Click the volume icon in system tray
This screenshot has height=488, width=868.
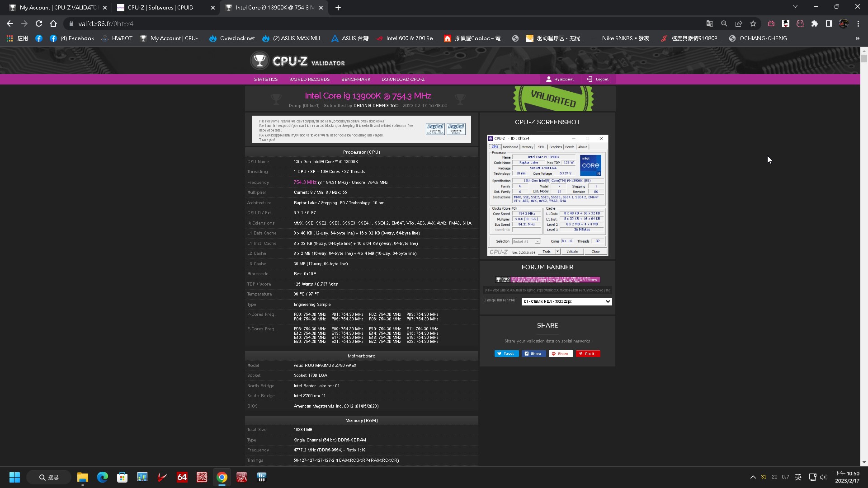823,477
